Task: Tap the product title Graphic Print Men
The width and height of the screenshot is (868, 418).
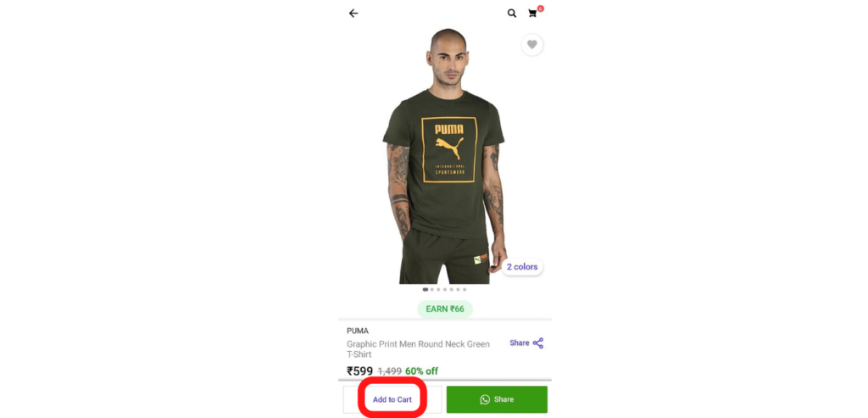Action: click(x=418, y=349)
